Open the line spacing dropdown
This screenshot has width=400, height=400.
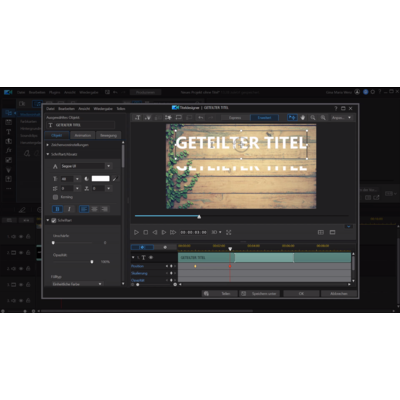click(77, 188)
